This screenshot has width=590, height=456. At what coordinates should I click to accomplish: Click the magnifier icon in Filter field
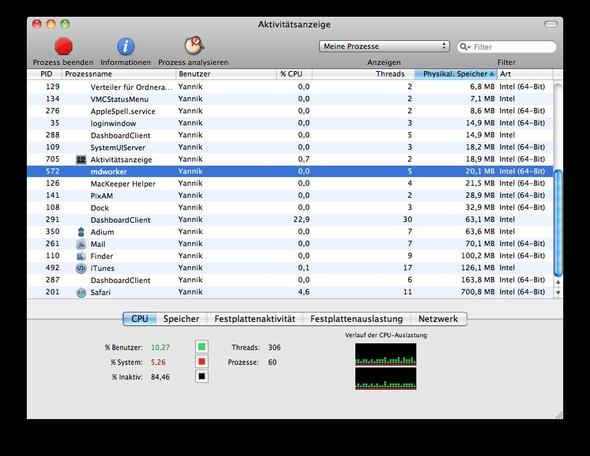(x=465, y=47)
